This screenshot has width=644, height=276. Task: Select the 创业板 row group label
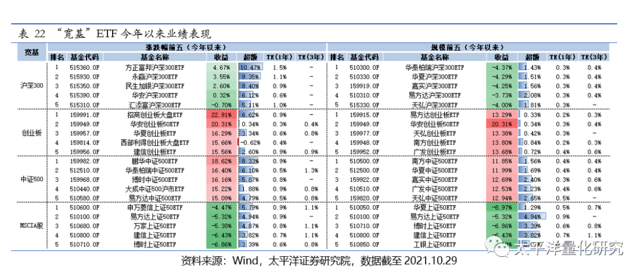tap(32, 133)
